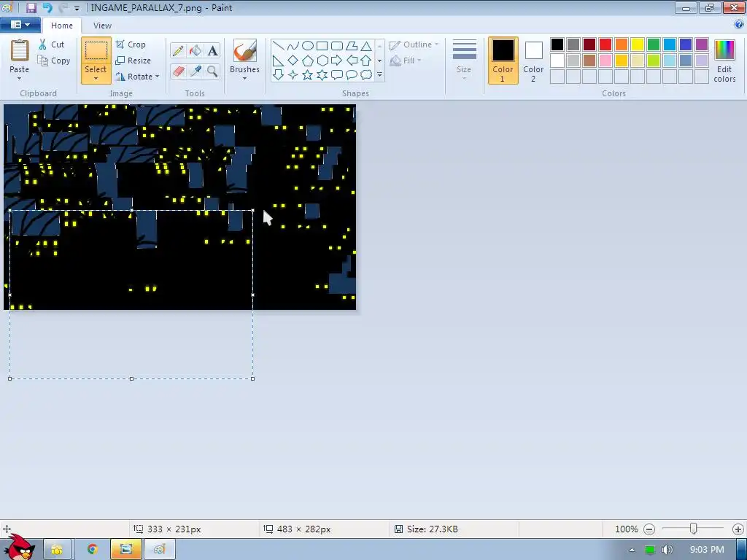This screenshot has height=560, width=747.
Task: Open Customize Quick Access Toolbar dropdown
Action: 77,8
